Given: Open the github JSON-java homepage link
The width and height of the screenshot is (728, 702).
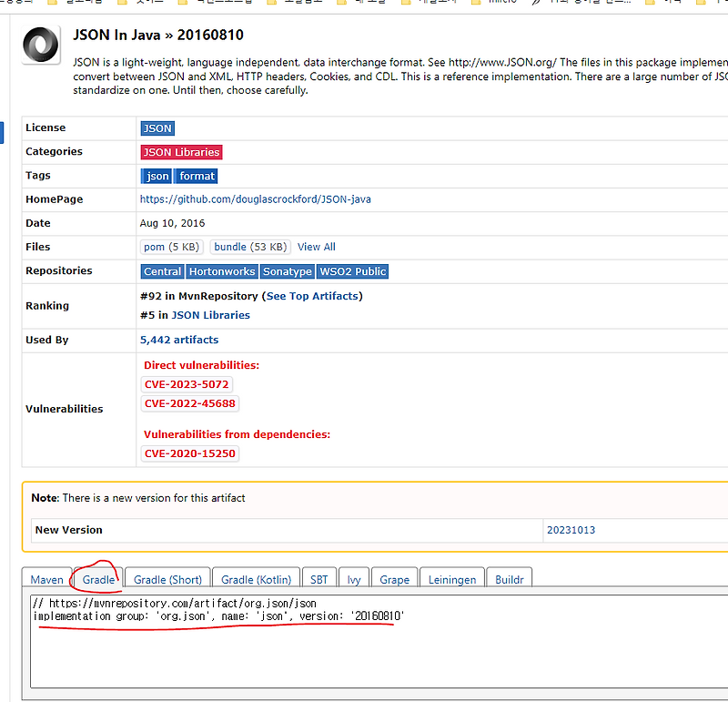Looking at the screenshot, I should click(256, 199).
